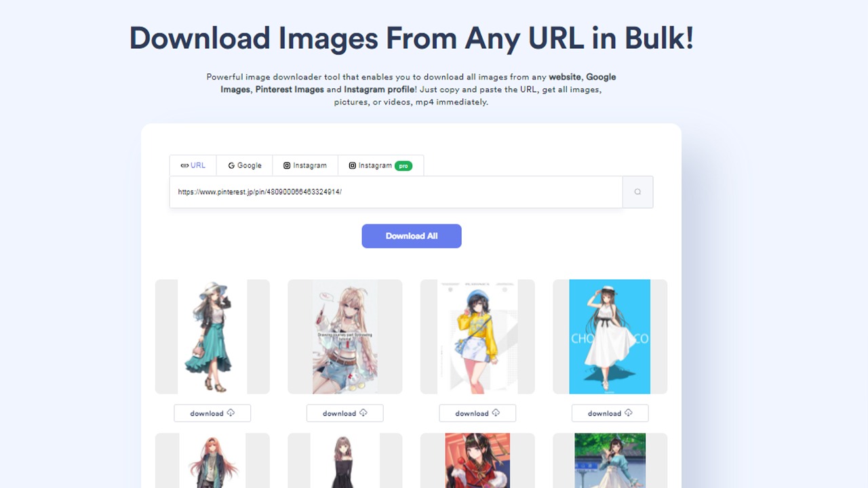Focus the Pinterest URL input field

pos(396,192)
